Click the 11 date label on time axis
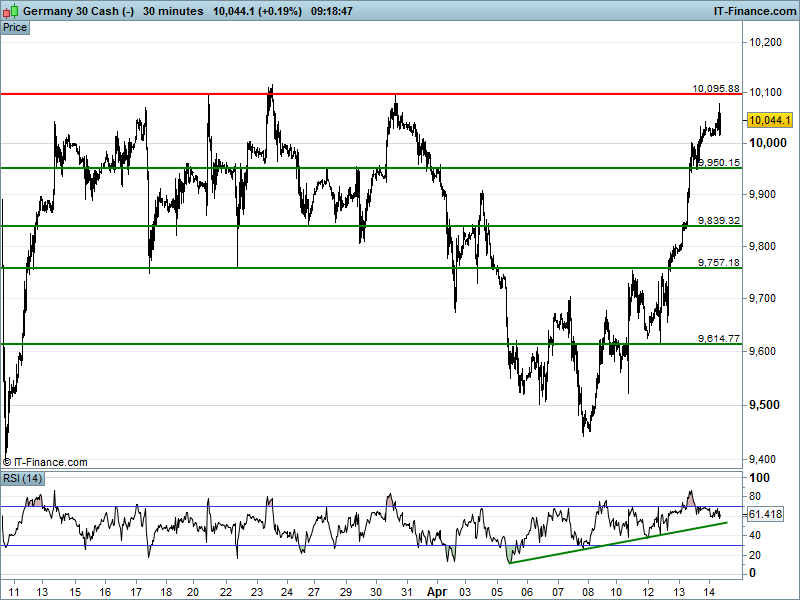The width and height of the screenshot is (800, 600). point(14,592)
